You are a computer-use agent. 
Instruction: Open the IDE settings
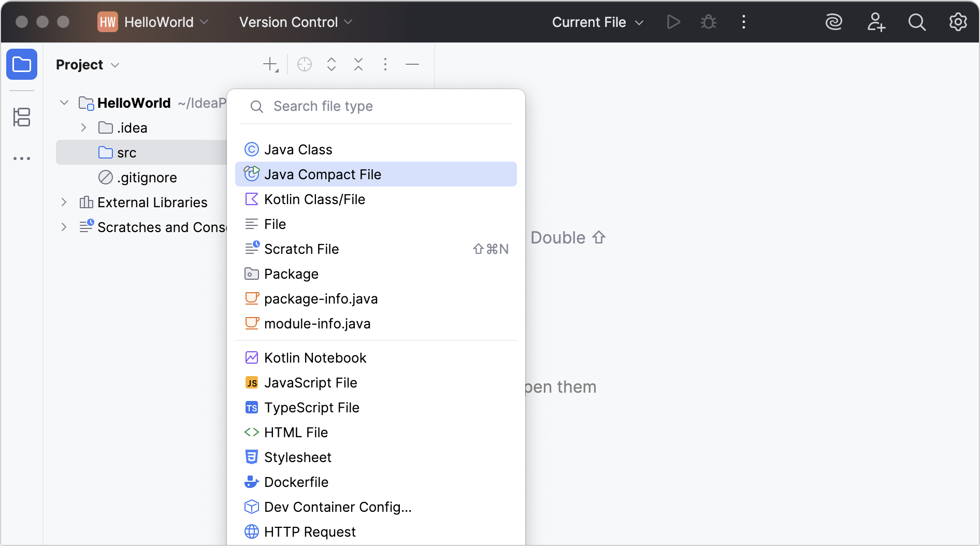[x=958, y=22]
